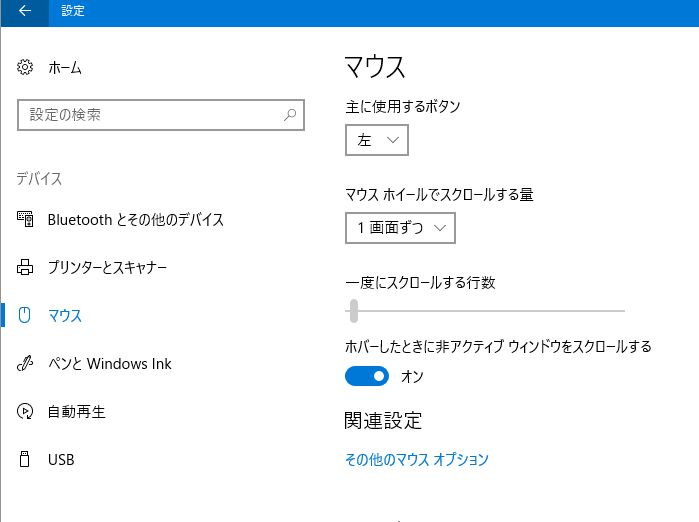Turn off scroll inactive windows toggle
The height and width of the screenshot is (522, 699).
tap(367, 377)
